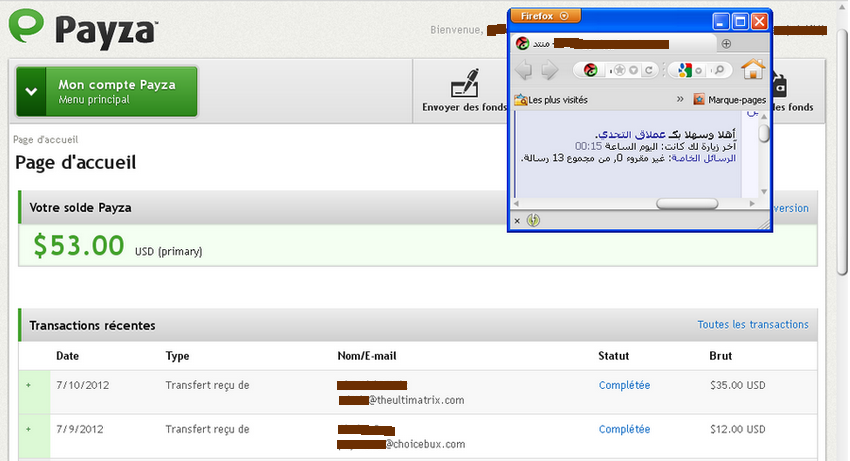
Task: Click the 7/10/2012 date cell
Action: (82, 385)
